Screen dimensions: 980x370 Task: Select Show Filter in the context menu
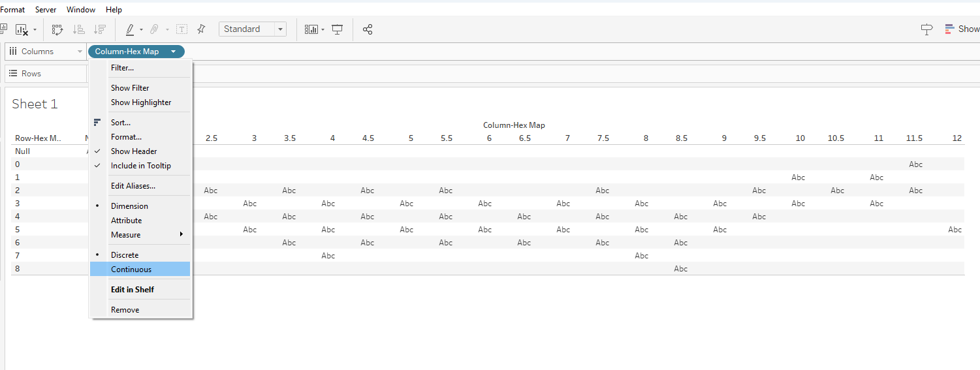tap(140, 88)
